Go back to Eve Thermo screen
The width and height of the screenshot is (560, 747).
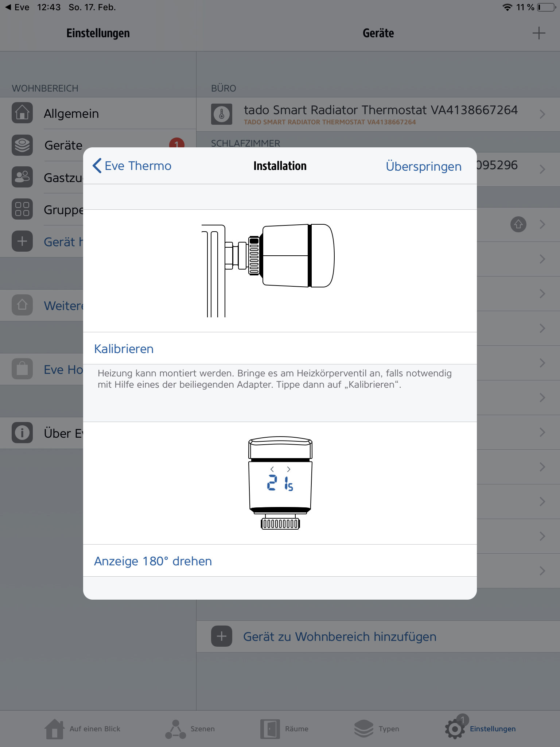pyautogui.click(x=132, y=166)
